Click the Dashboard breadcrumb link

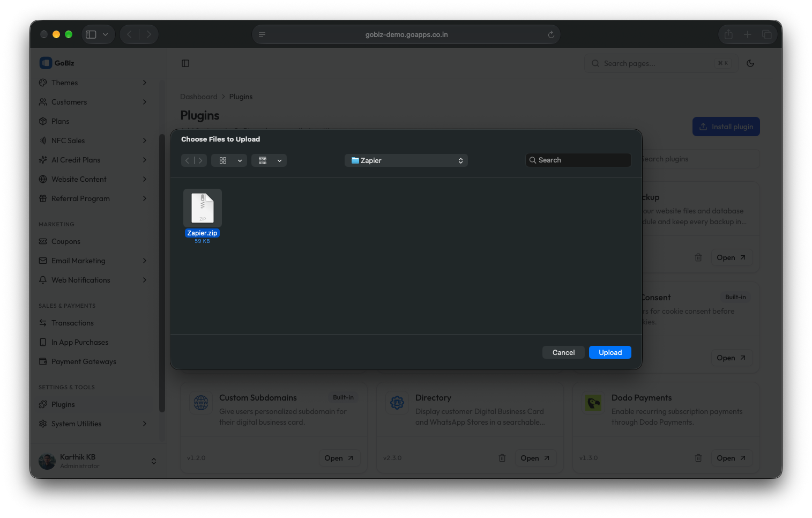pyautogui.click(x=199, y=97)
